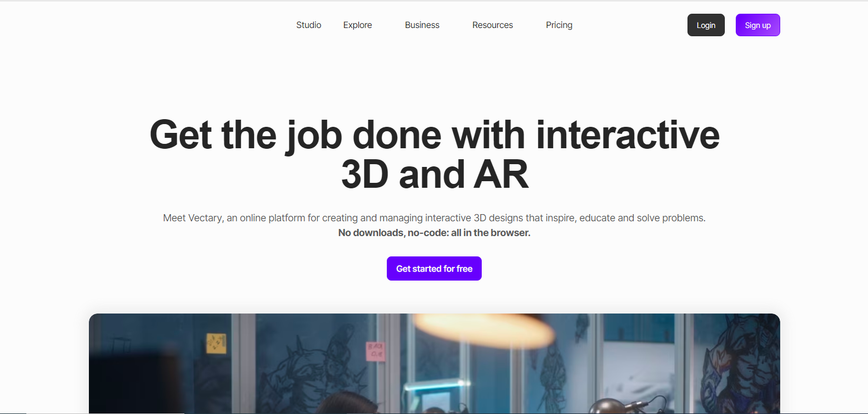
Task: Click the 'Get the job done' headline
Action: click(435, 154)
